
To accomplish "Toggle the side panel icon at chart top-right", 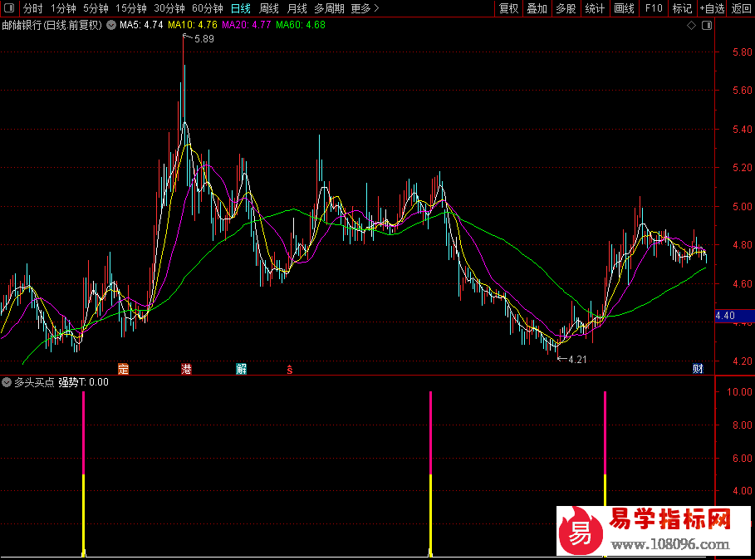I will [x=707, y=26].
